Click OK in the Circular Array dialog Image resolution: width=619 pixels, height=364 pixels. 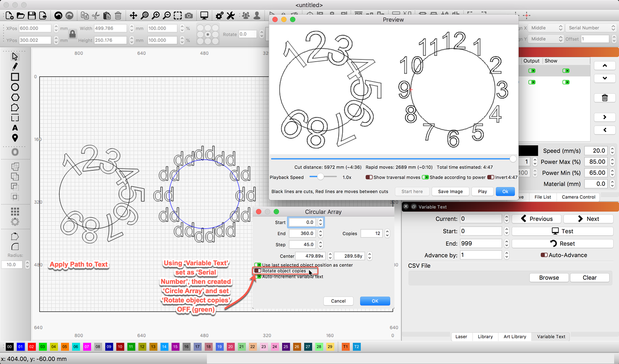[375, 301]
